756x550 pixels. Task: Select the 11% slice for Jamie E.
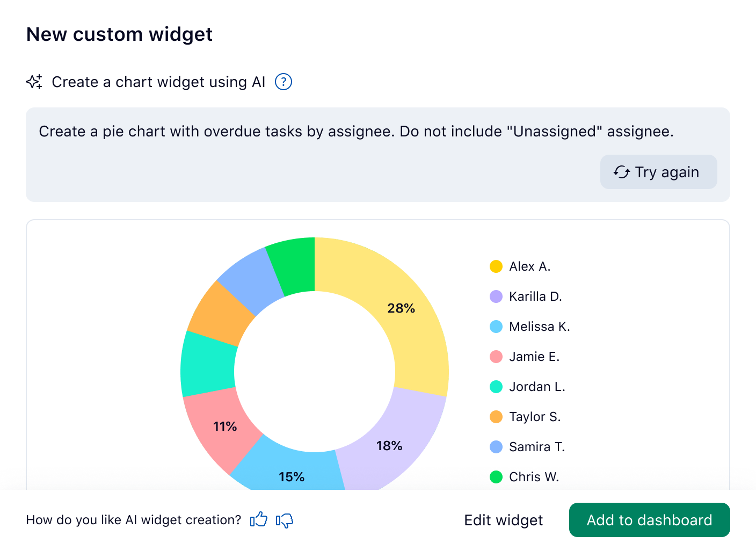tap(223, 426)
